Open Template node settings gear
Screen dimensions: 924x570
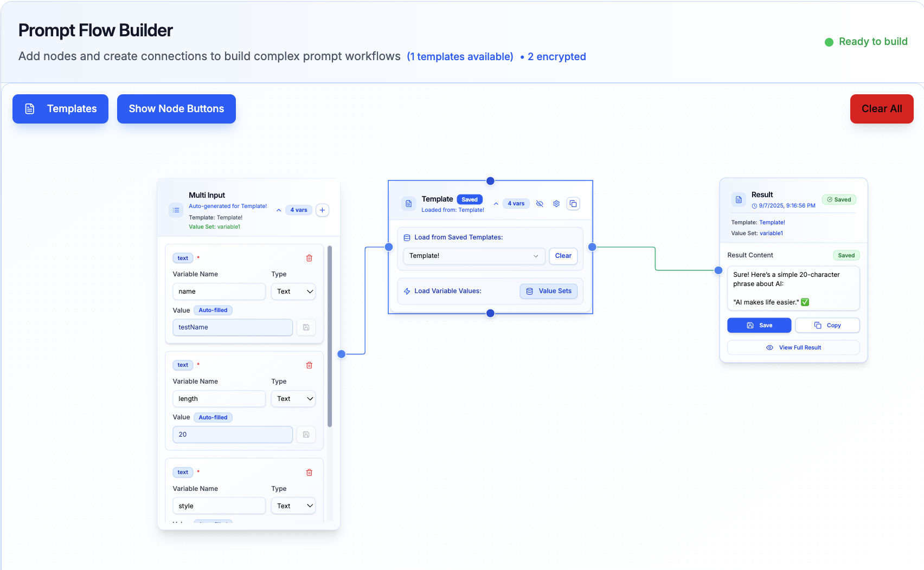click(556, 204)
